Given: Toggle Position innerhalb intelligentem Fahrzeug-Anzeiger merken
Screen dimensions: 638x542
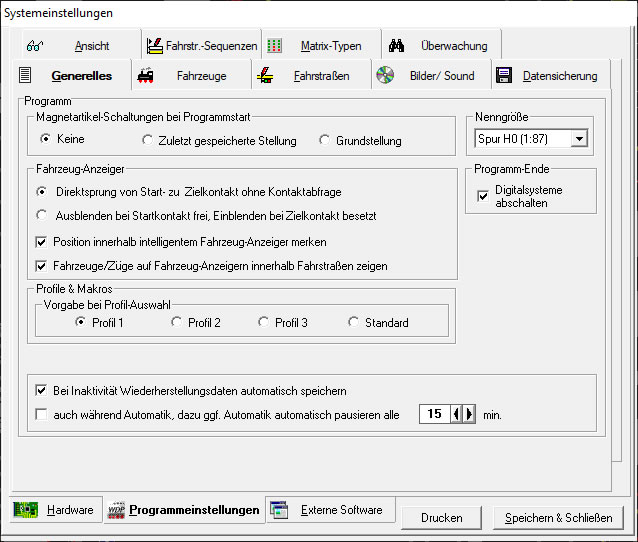Looking at the screenshot, I should [x=42, y=242].
